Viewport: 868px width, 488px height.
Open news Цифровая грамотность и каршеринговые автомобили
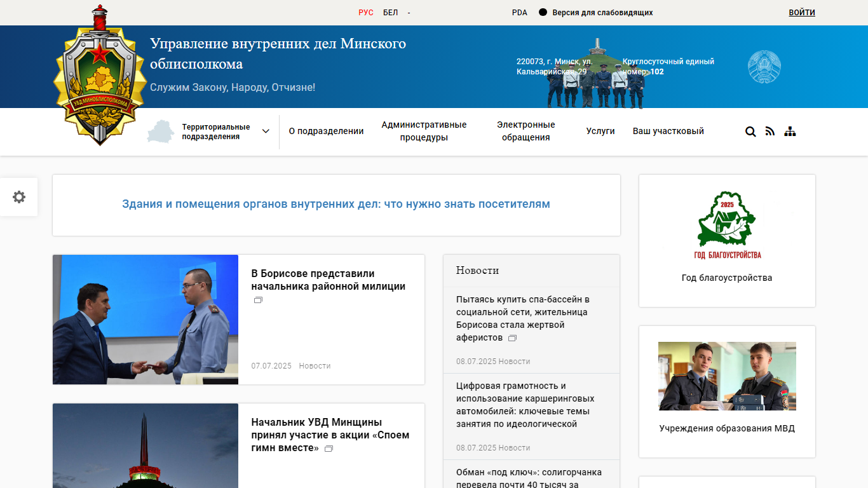click(526, 405)
